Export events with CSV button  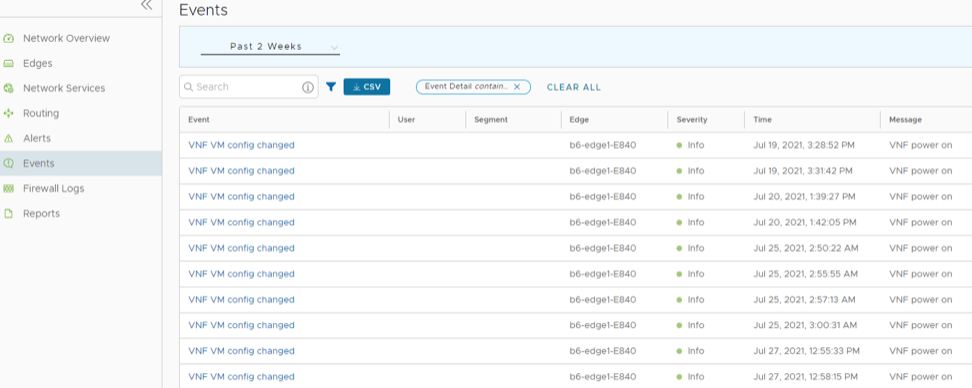(367, 87)
